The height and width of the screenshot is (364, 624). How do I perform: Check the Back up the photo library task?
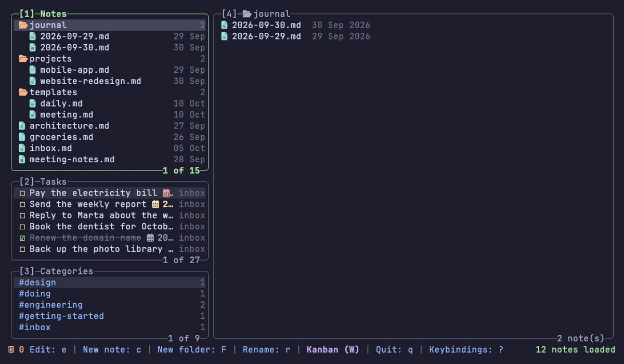pyautogui.click(x=22, y=249)
